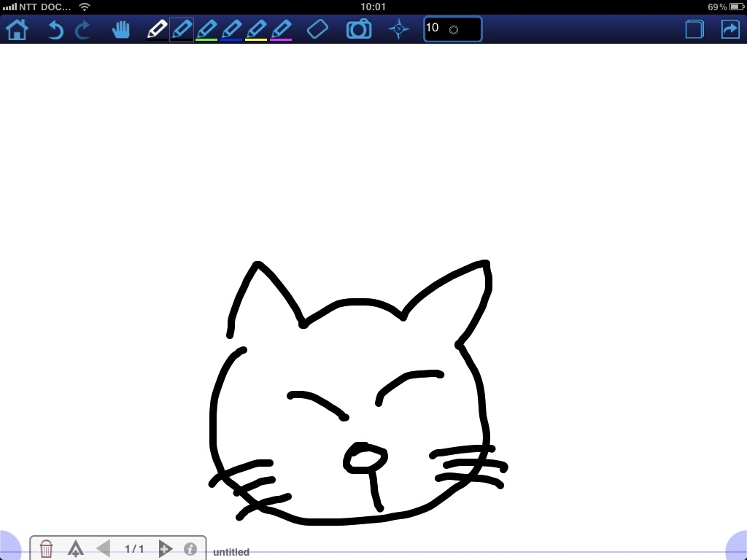Select the white pen with black underline
747x560 pixels.
click(x=157, y=29)
